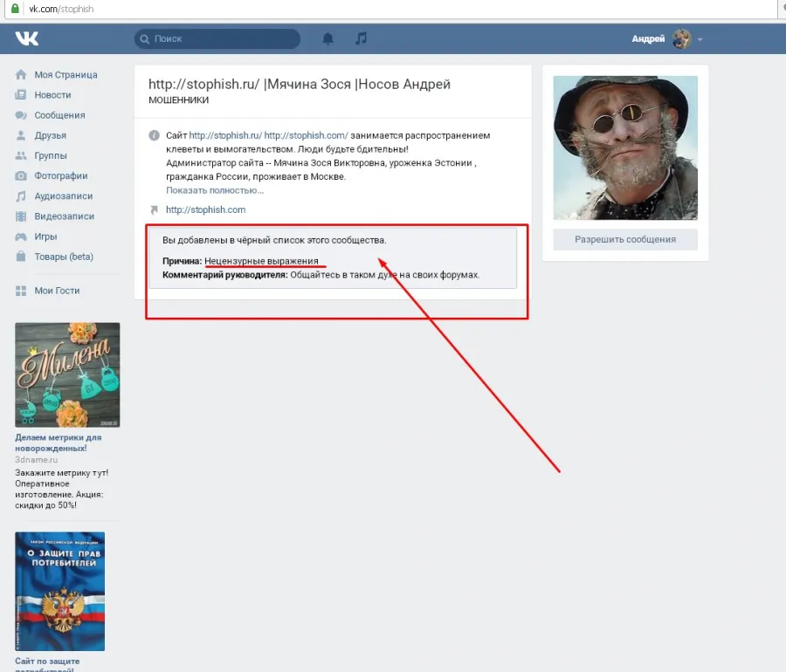Viewport: 786px width, 672px height.
Task: Follow the http://stophish.com/ link in description
Action: click(306, 135)
